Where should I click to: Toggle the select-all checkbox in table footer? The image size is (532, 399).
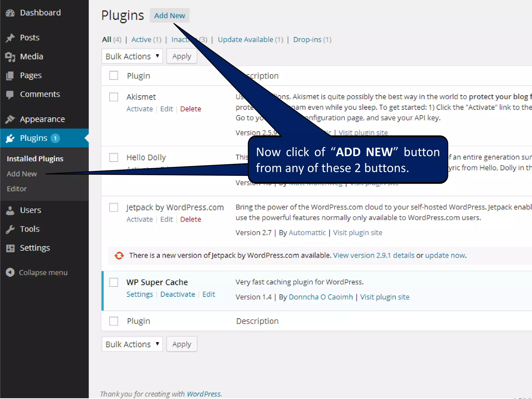[x=114, y=321]
